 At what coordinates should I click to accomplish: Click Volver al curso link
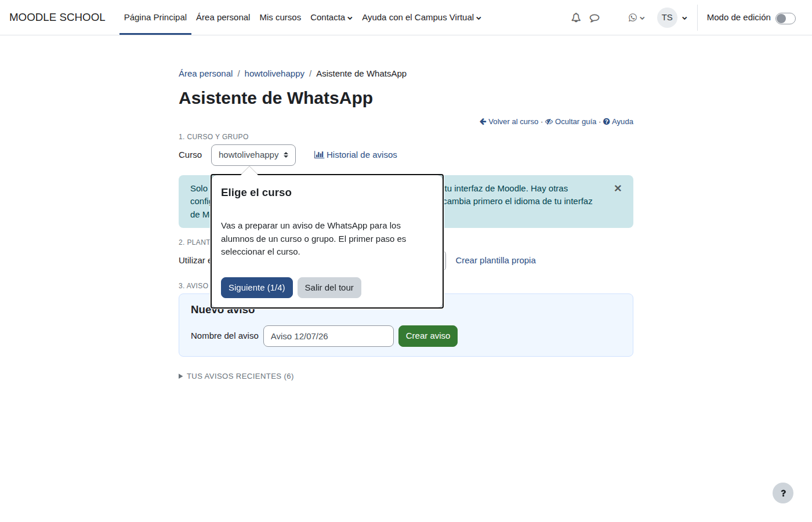(x=509, y=122)
